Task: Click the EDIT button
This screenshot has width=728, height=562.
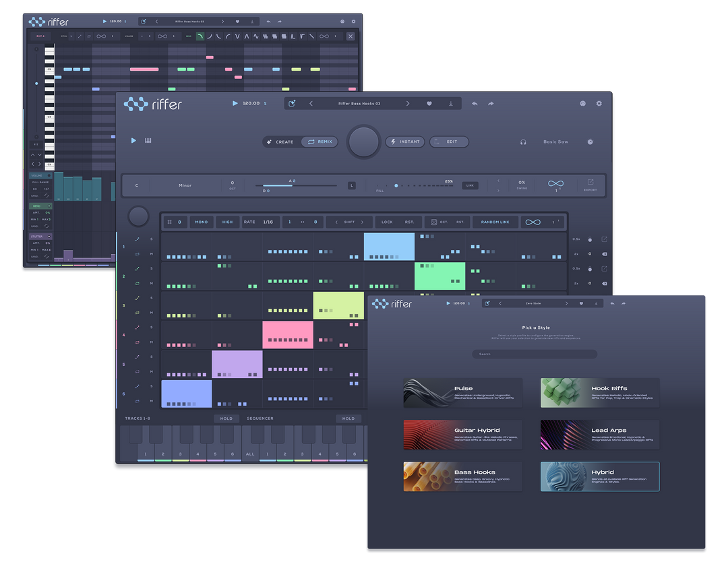Action: (449, 142)
